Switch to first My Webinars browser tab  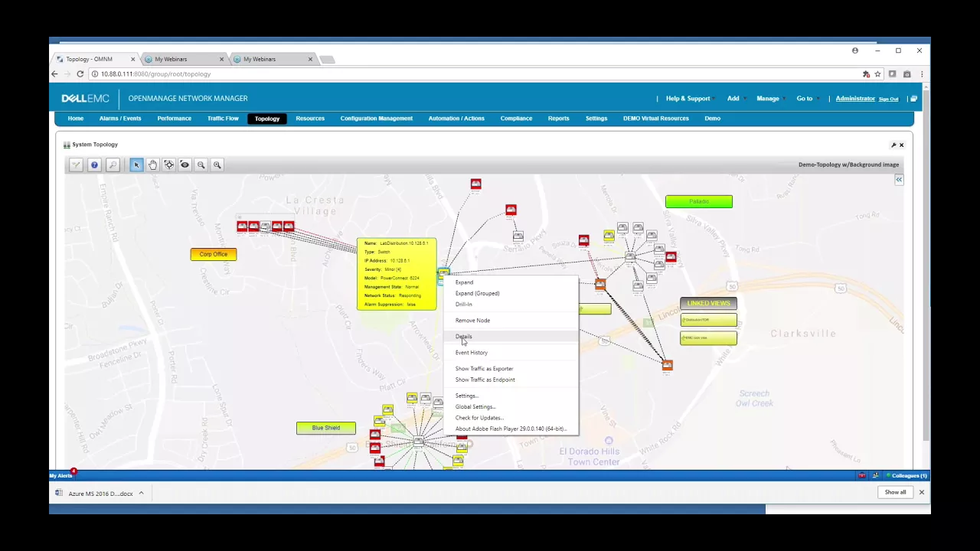181,59
